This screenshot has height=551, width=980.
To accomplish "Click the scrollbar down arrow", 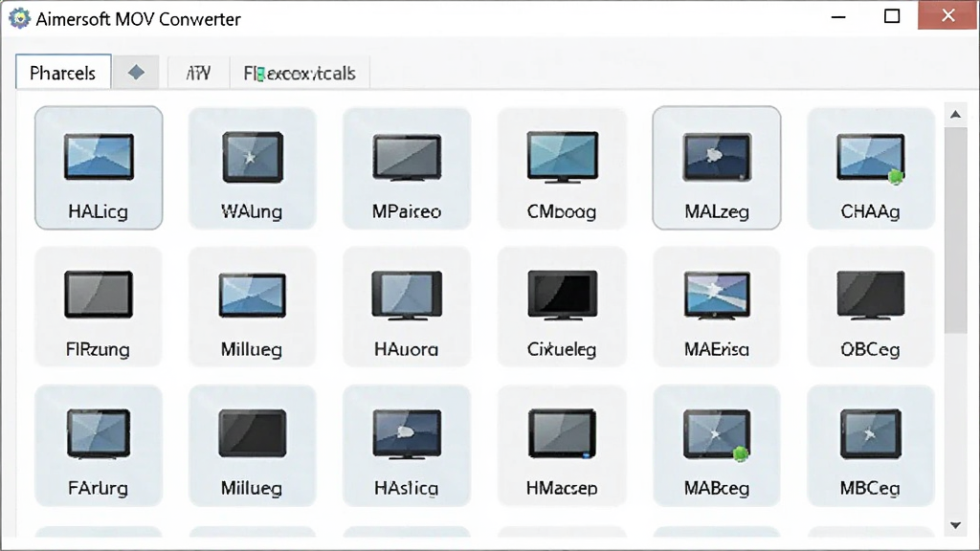I will [x=956, y=525].
